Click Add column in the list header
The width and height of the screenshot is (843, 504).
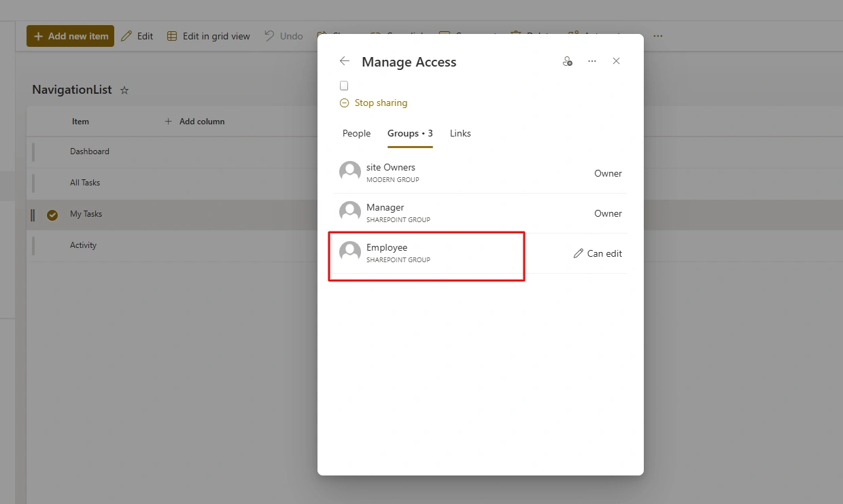pos(195,122)
